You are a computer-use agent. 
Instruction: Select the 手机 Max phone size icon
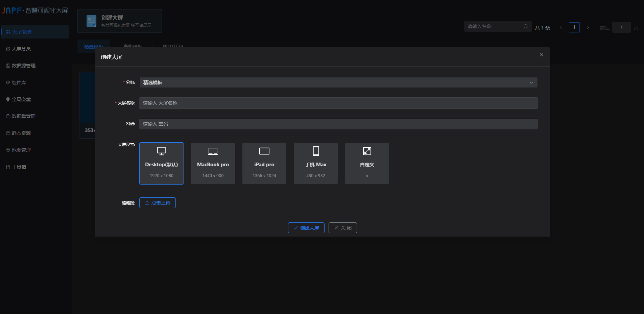[x=316, y=151]
